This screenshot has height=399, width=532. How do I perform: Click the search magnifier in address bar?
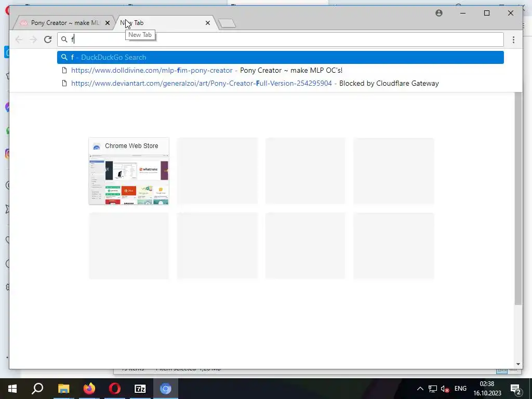point(64,39)
